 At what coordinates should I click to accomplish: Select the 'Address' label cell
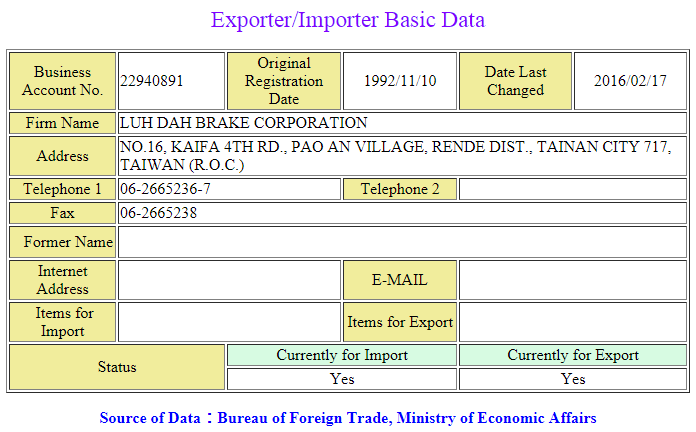pyautogui.click(x=63, y=156)
